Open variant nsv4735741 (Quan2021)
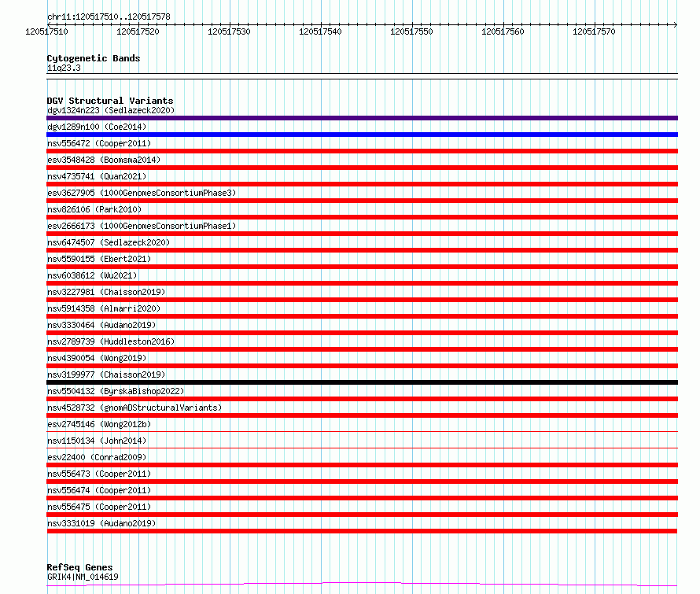Image resolution: width=700 pixels, height=594 pixels. (97, 176)
